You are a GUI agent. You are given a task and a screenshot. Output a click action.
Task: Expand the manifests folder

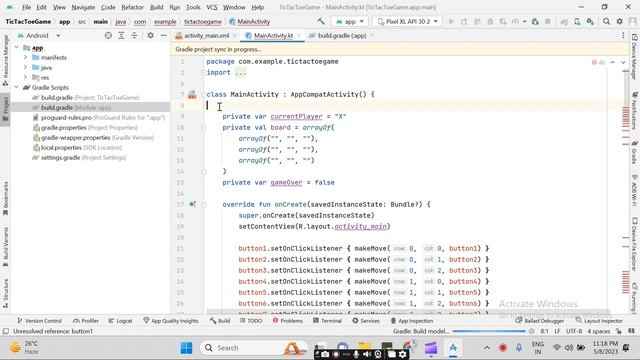(x=26, y=58)
